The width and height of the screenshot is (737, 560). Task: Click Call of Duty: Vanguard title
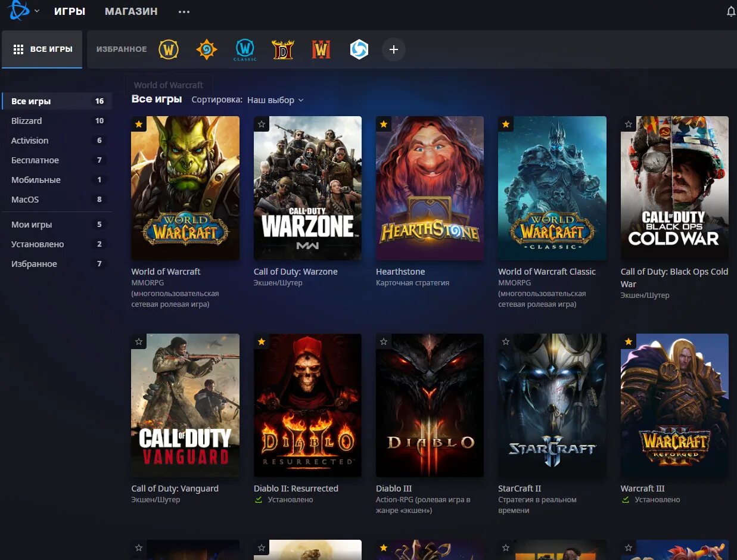(175, 489)
